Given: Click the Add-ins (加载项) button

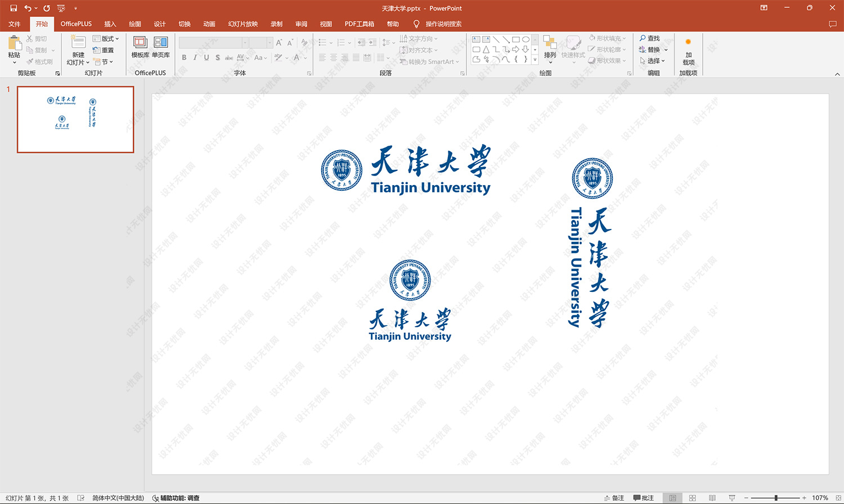Looking at the screenshot, I should tap(688, 52).
